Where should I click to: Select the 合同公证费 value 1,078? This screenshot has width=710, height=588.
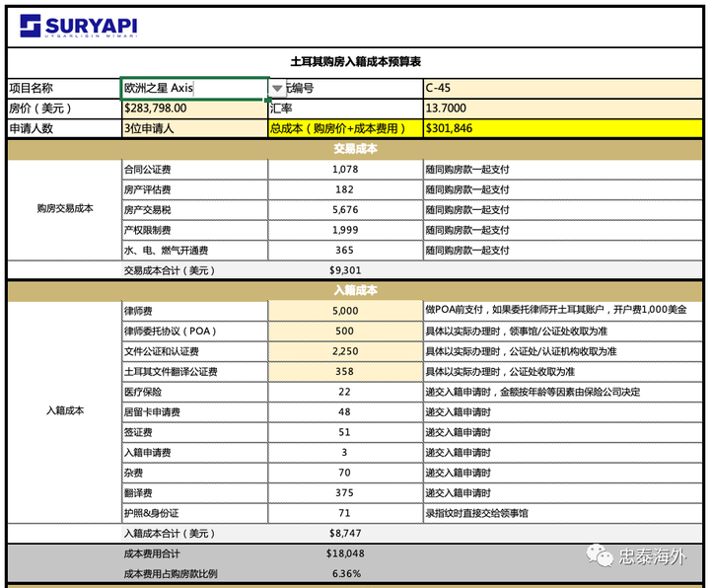[x=345, y=170]
